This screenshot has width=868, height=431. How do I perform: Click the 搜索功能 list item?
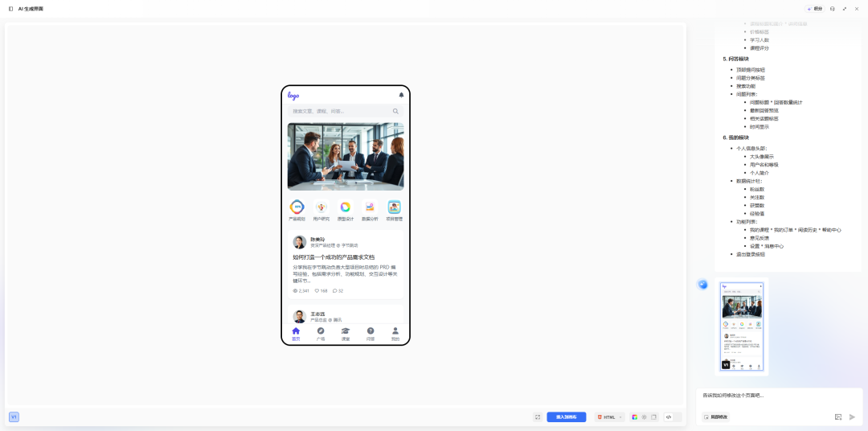pyautogui.click(x=746, y=86)
